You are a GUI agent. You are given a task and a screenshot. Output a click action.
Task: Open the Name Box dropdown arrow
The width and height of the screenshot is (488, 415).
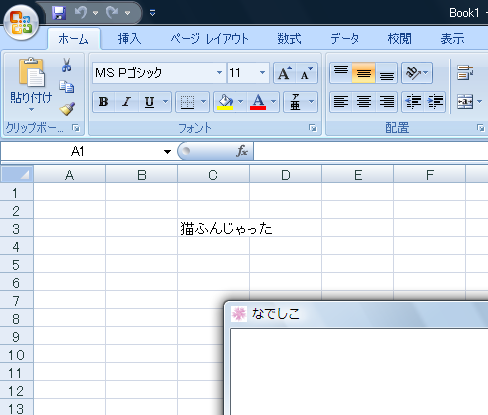point(167,152)
